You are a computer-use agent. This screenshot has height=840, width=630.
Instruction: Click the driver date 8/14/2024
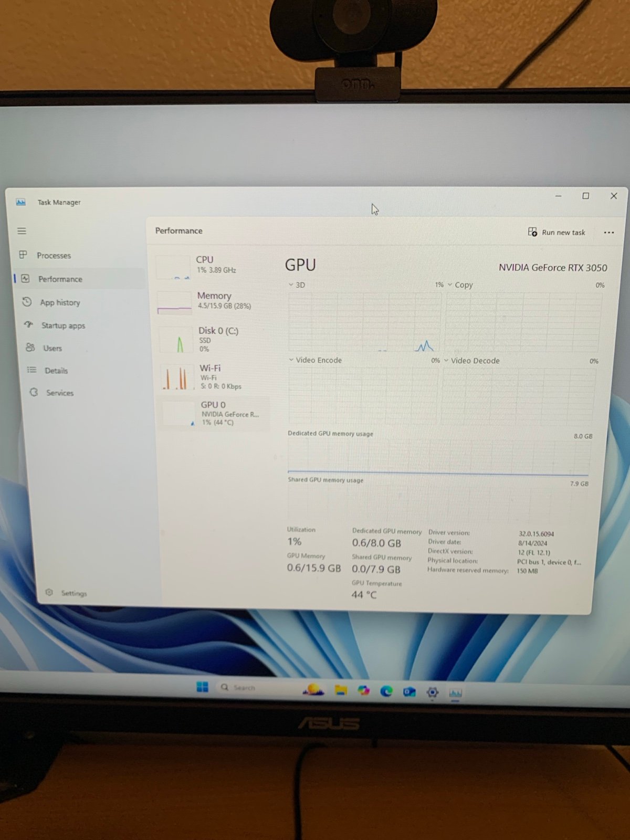(x=532, y=543)
